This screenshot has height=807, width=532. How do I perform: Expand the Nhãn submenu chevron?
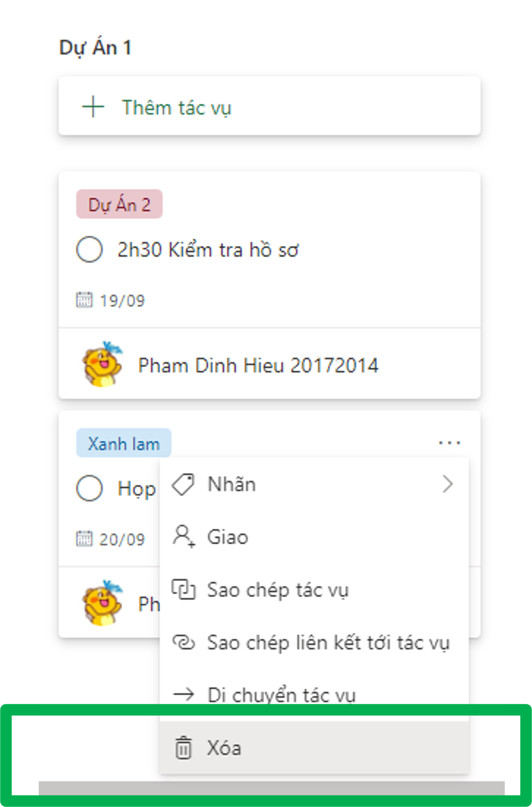click(x=447, y=484)
